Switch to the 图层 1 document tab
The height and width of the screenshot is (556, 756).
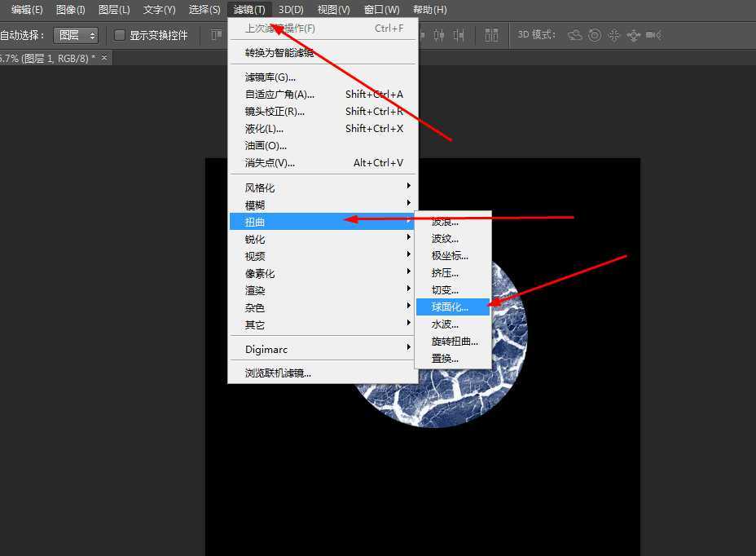(x=49, y=58)
